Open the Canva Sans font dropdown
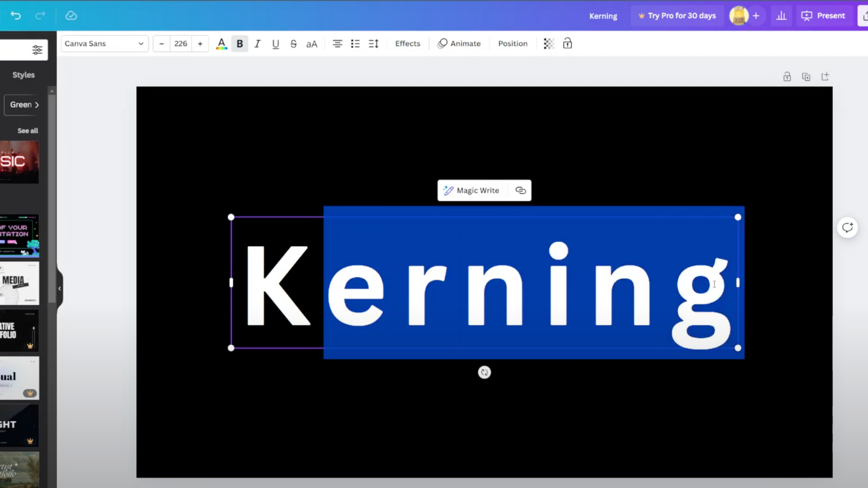 104,44
